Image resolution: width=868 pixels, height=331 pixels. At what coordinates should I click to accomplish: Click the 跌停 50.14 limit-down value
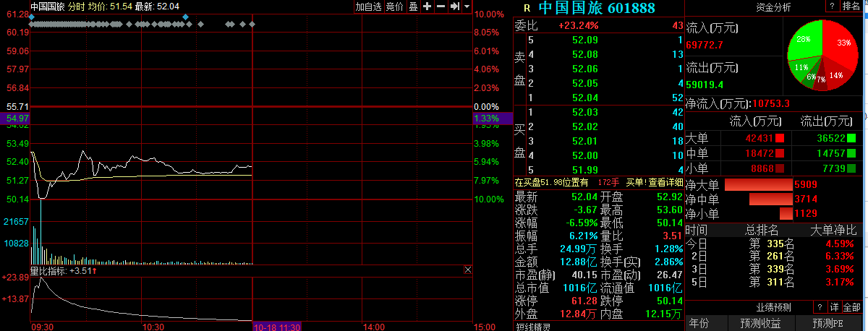click(x=670, y=301)
